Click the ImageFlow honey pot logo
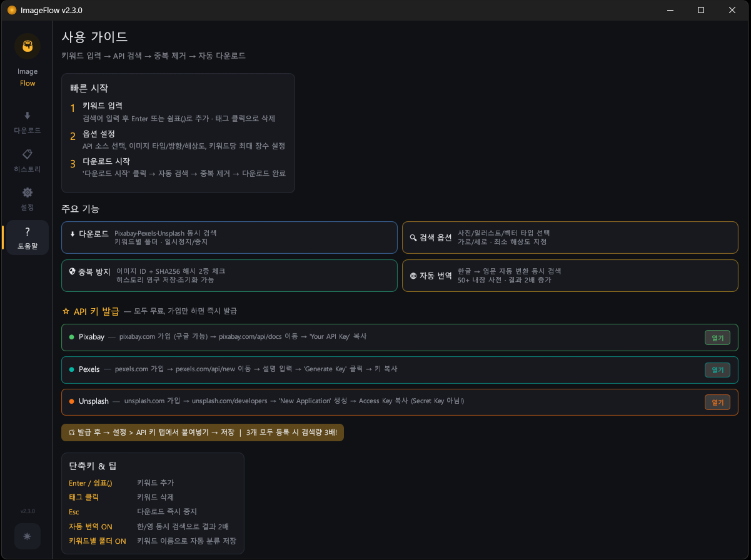Image resolution: width=751 pixels, height=560 pixels. 27,46
